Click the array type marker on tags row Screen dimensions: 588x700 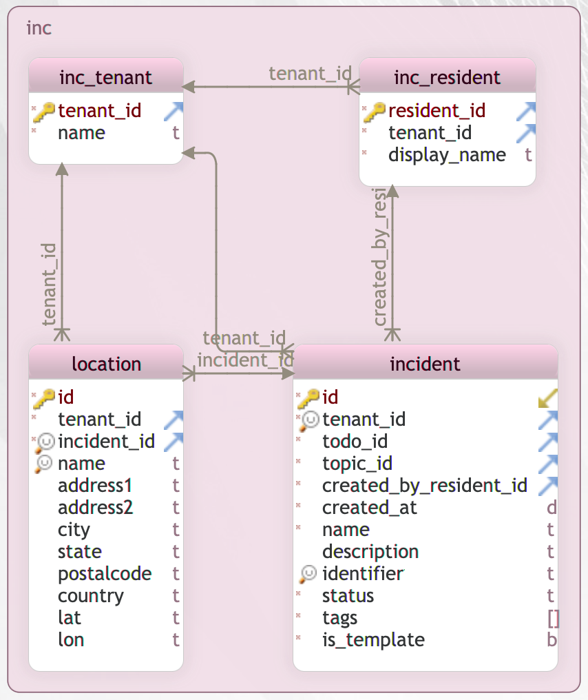[553, 618]
